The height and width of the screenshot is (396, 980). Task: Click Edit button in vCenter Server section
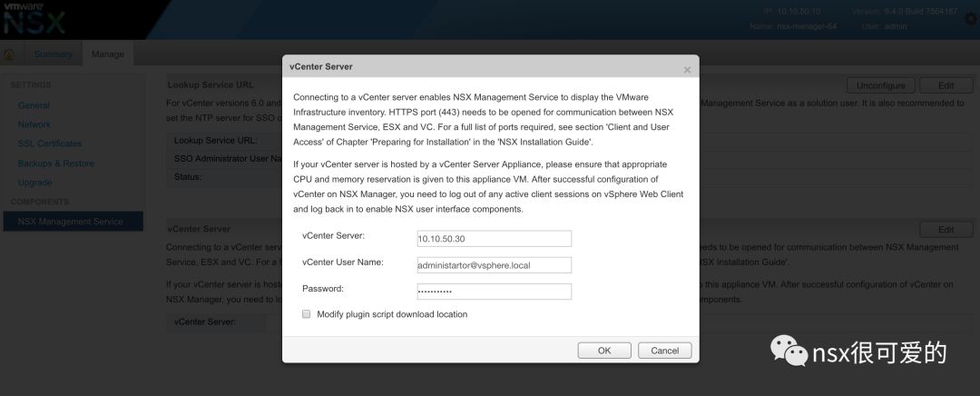pos(946,230)
